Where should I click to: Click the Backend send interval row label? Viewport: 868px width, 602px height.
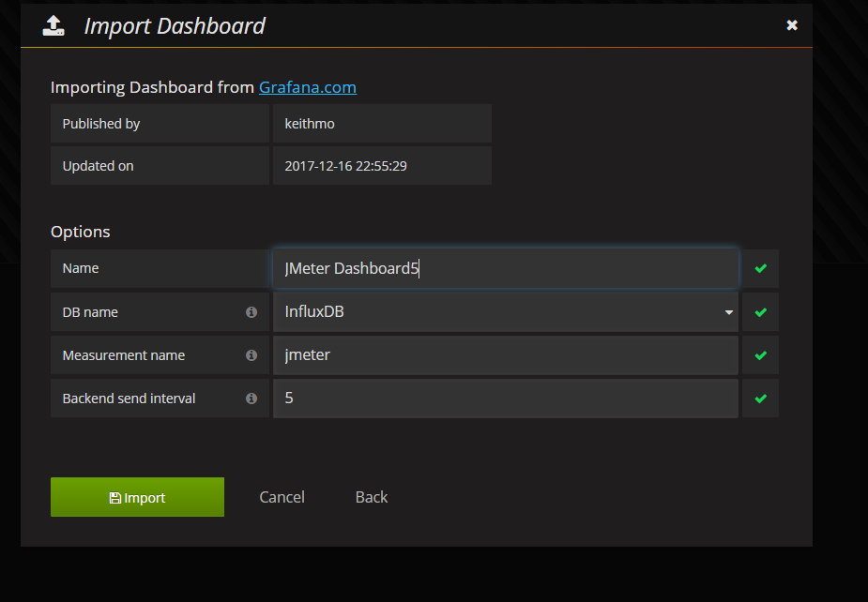(x=129, y=399)
